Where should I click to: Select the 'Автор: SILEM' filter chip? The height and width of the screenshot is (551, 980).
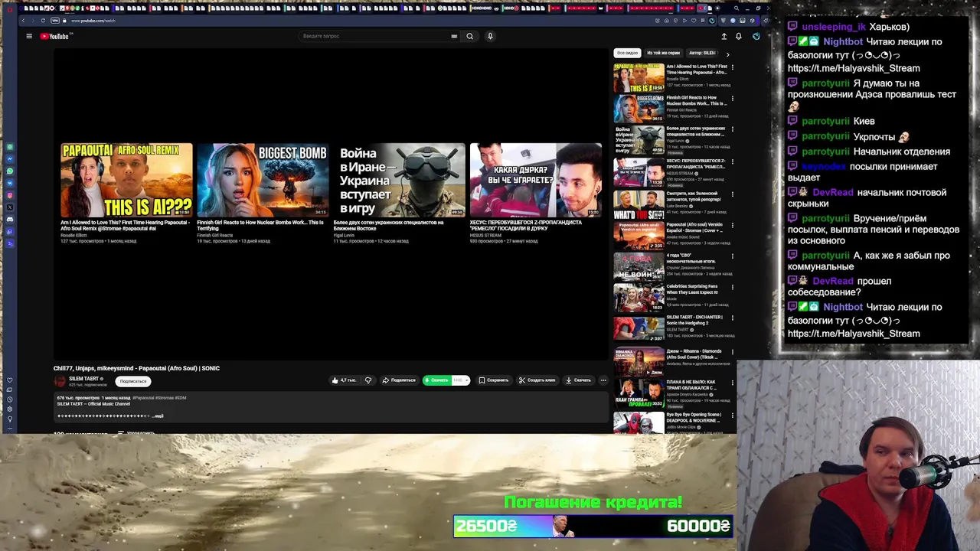pos(702,53)
